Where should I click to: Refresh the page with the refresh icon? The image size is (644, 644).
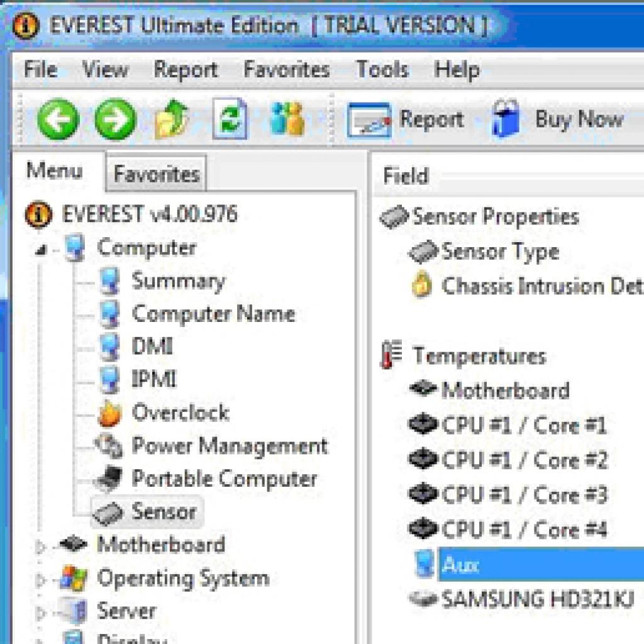[x=230, y=119]
